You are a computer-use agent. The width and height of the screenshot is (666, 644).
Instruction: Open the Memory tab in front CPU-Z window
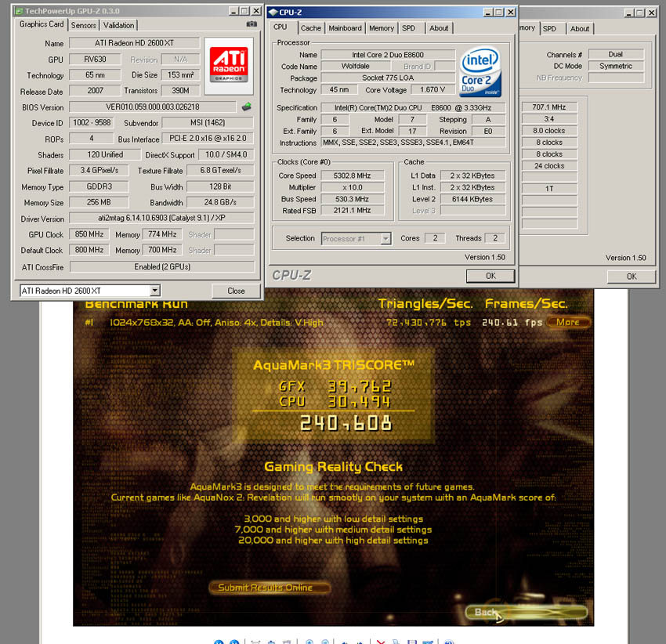381,28
